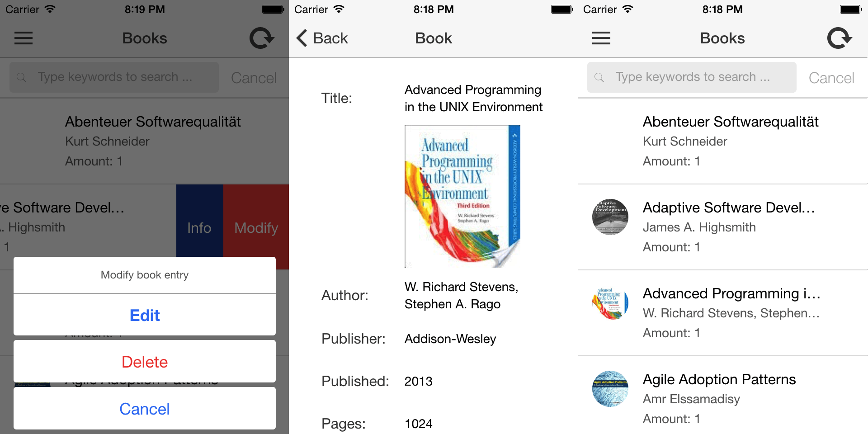This screenshot has height=434, width=868.
Task: Select Agile Adoption Patterns book title
Action: 719,380
